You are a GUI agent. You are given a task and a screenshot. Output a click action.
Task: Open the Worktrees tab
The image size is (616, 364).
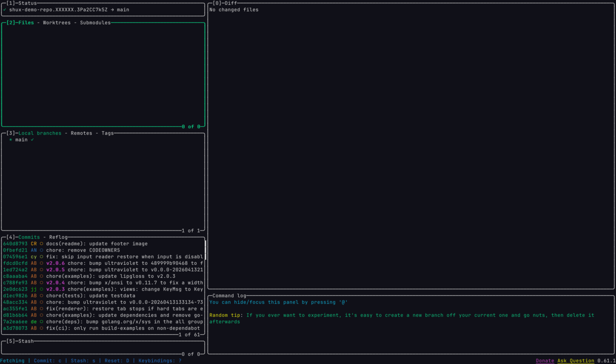pos(57,23)
